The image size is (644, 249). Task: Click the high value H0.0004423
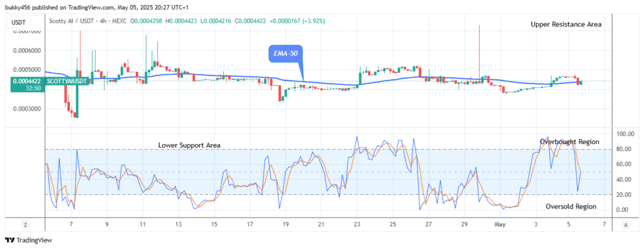point(181,21)
